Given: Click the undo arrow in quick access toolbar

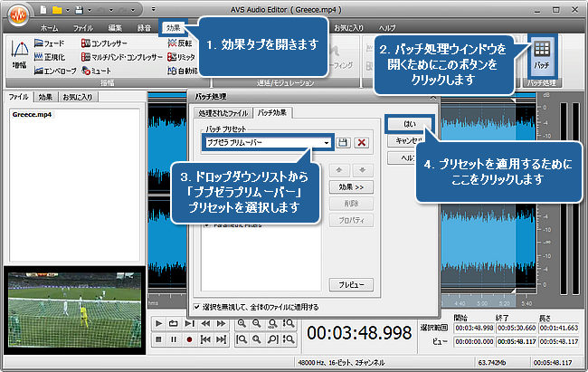Looking at the screenshot, I should [x=100, y=10].
